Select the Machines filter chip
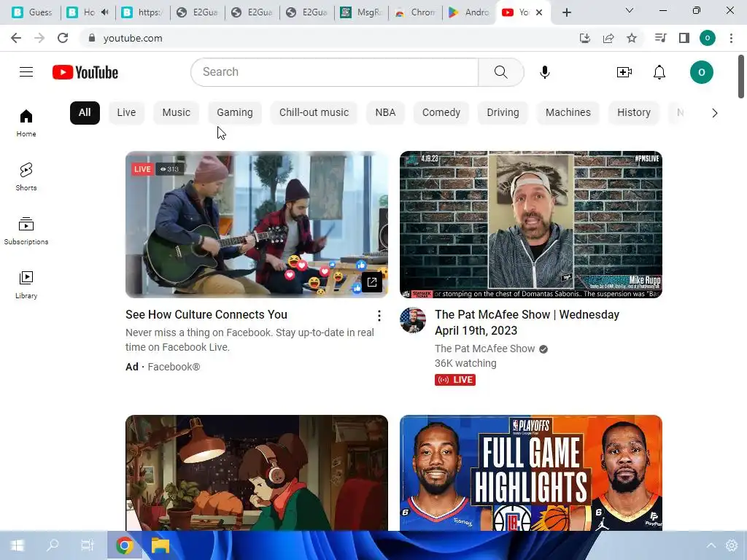 coord(568,113)
